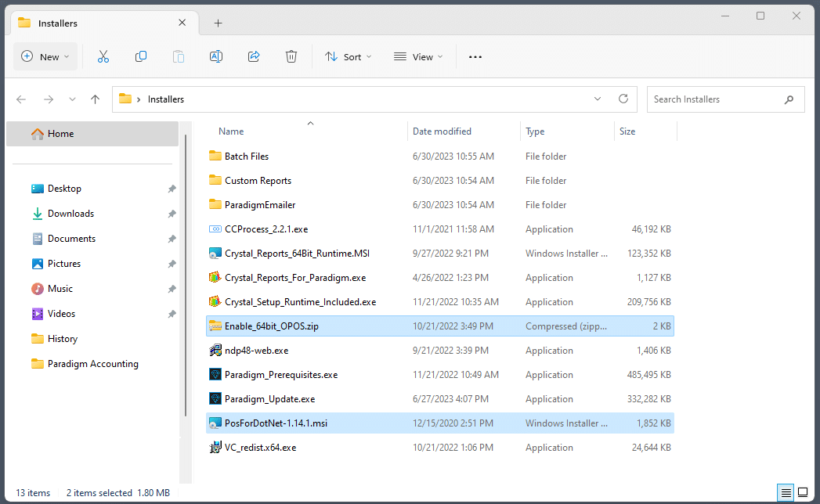The width and height of the screenshot is (820, 504).
Task: Close the Installers tab
Action: tap(182, 23)
